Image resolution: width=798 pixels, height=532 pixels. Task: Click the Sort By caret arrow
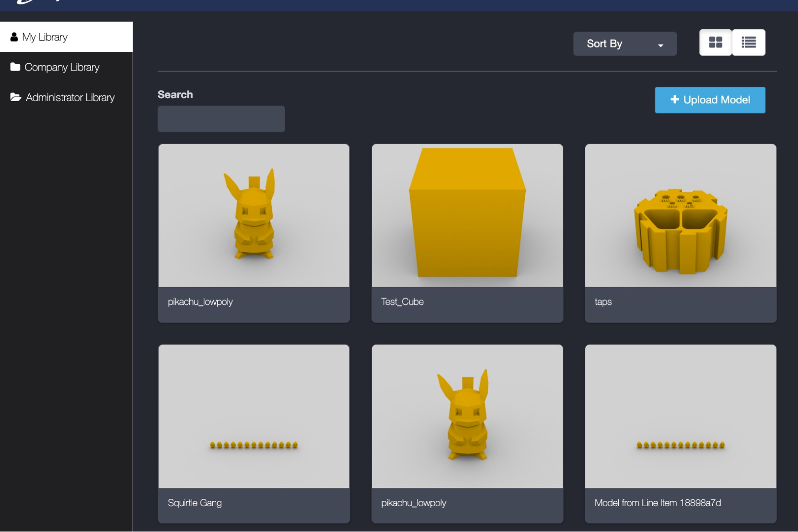[660, 45]
